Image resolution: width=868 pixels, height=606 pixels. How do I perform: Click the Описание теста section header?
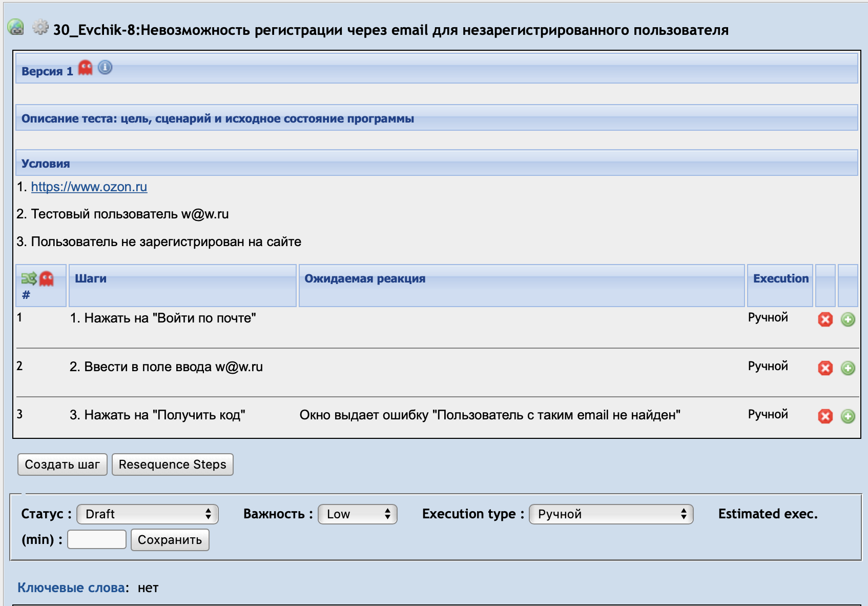437,118
